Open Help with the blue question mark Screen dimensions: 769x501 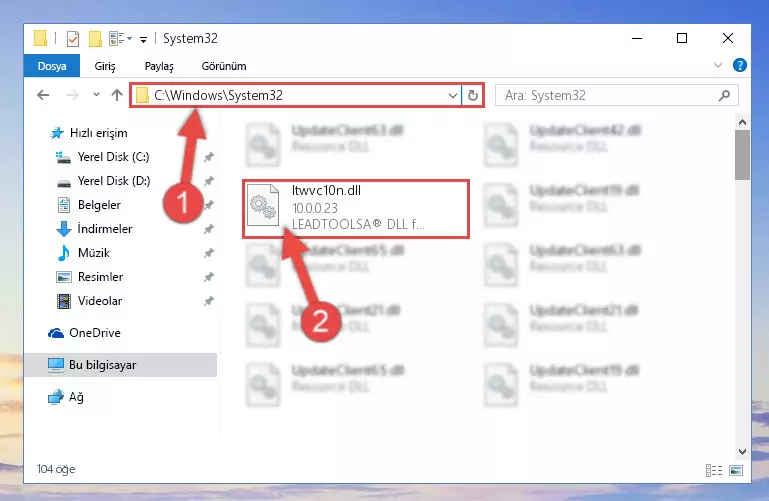click(740, 65)
